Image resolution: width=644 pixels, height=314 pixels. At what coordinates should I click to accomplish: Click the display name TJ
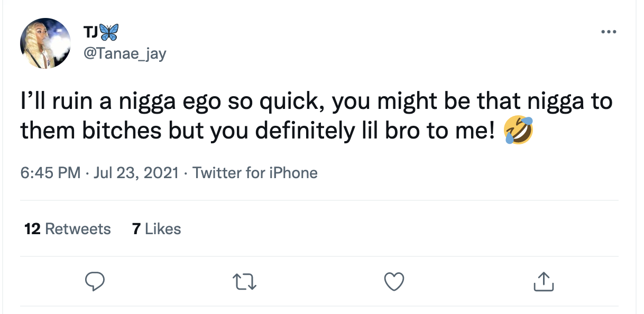90,33
